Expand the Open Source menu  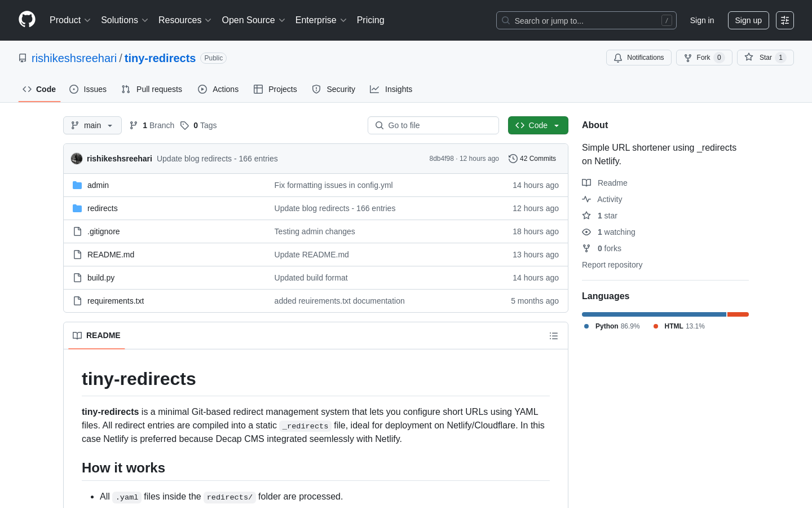coord(254,20)
